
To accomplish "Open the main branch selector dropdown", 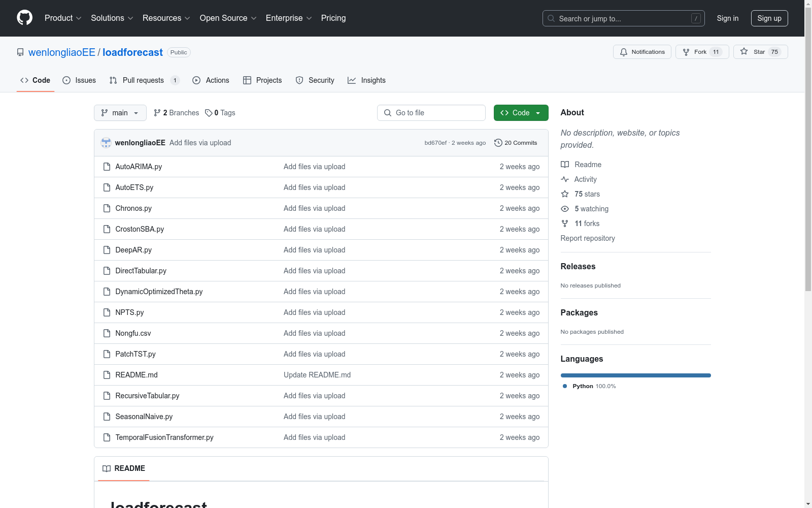I will point(120,113).
